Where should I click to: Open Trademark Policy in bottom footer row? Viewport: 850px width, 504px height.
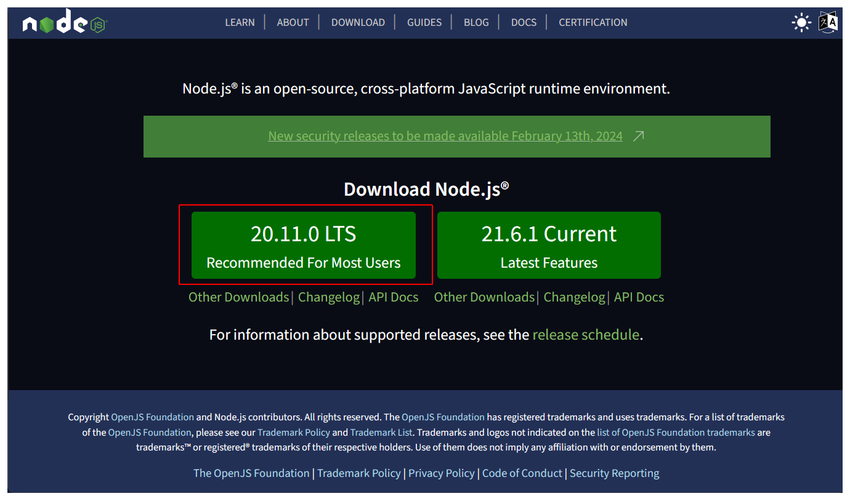point(359,473)
